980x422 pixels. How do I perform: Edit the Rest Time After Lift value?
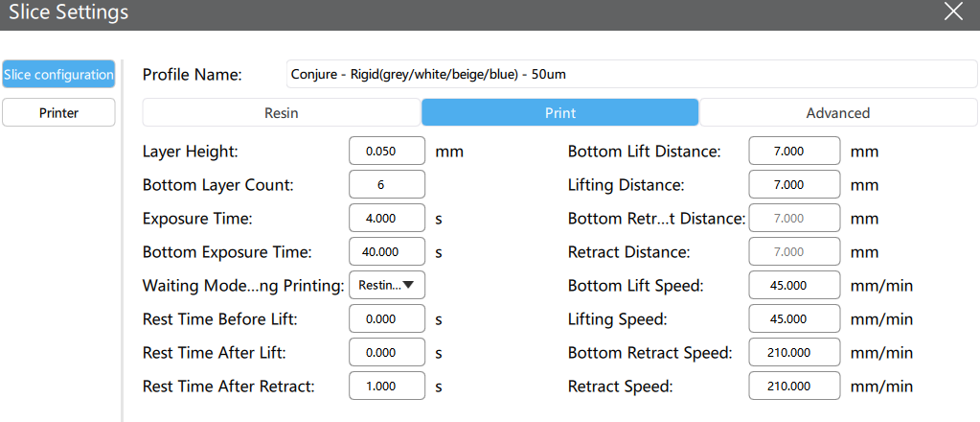click(387, 353)
